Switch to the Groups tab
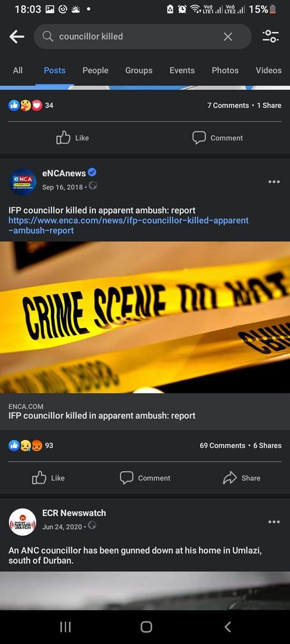Screen dimensions: 290x644 point(139,70)
